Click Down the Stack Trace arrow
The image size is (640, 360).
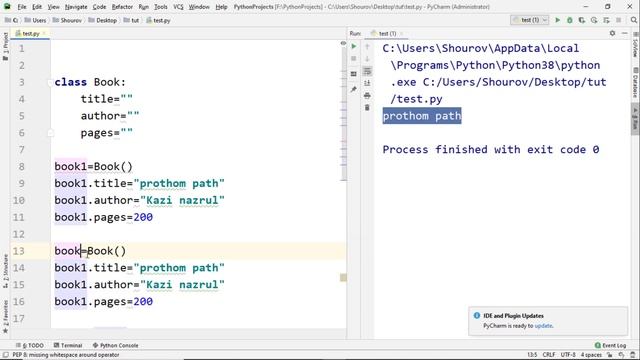[367, 59]
